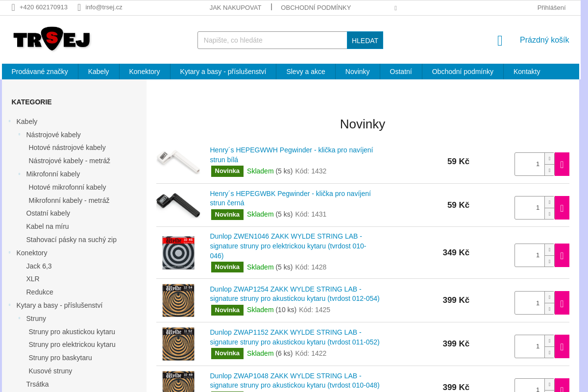Open Ostatní menu item
Screen dimensions: 588x392
coord(401,72)
